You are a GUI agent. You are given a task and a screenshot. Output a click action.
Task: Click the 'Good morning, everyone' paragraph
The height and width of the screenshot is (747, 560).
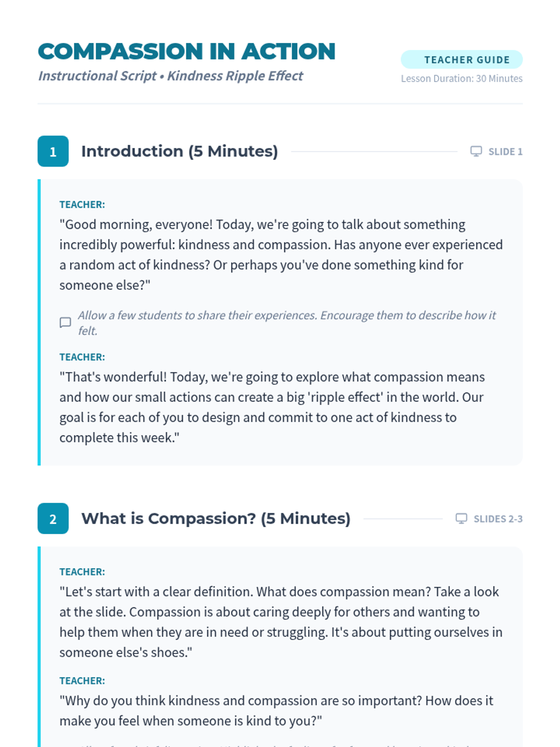(281, 255)
